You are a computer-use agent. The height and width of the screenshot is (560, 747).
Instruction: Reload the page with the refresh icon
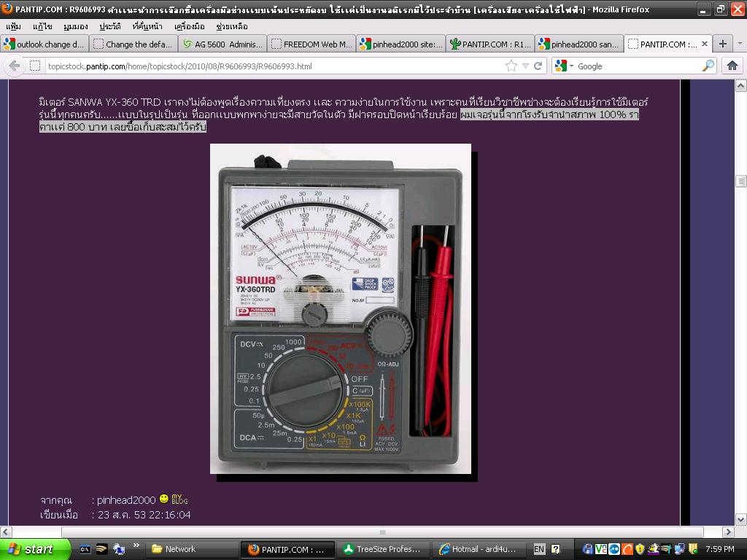tap(538, 66)
